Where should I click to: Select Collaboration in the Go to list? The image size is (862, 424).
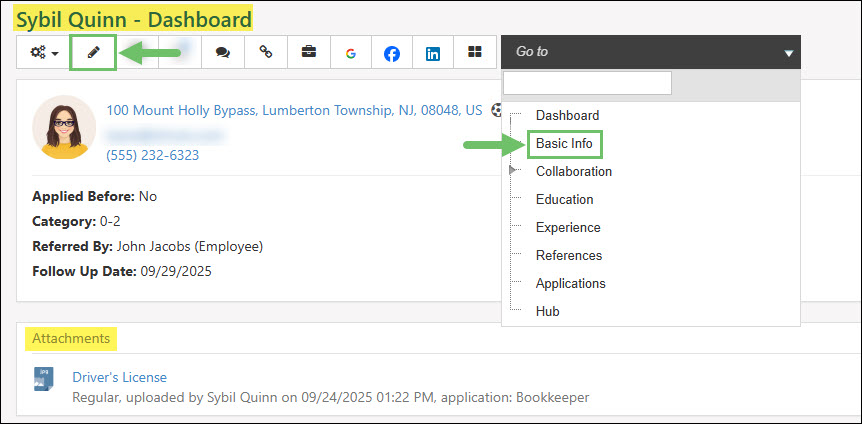point(574,172)
